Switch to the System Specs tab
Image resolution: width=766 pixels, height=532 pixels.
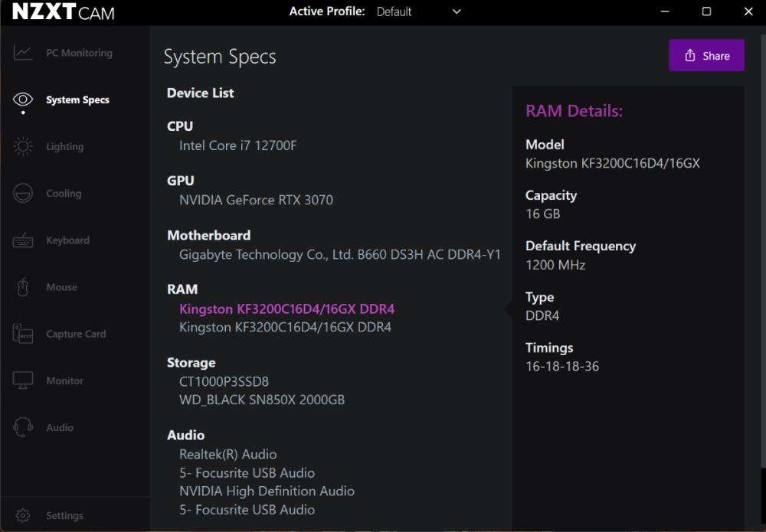tap(77, 100)
